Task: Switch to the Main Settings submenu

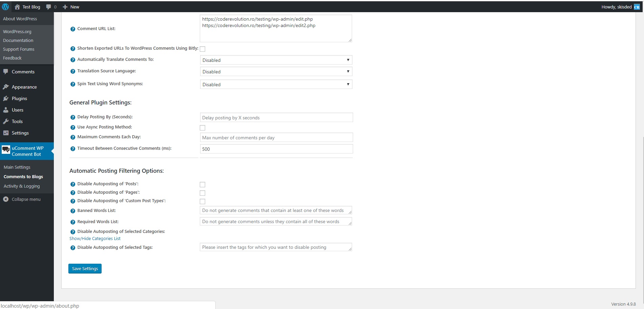Action: coord(17,167)
